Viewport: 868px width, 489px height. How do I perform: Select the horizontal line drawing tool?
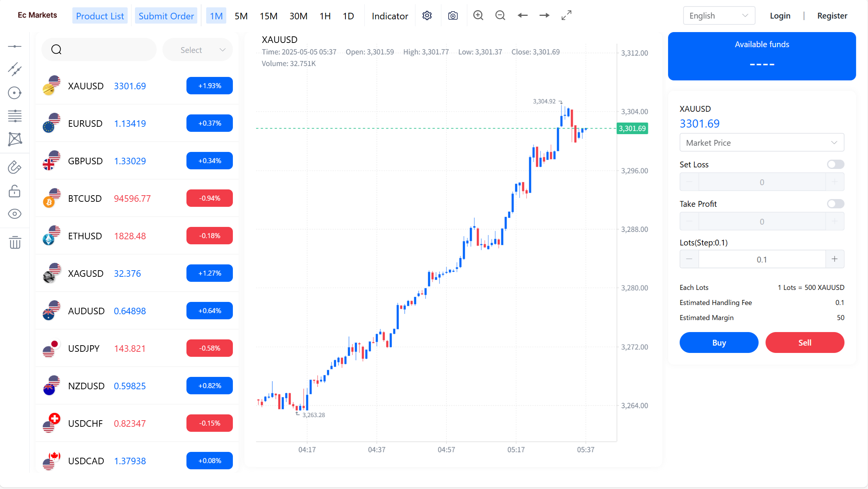[15, 46]
